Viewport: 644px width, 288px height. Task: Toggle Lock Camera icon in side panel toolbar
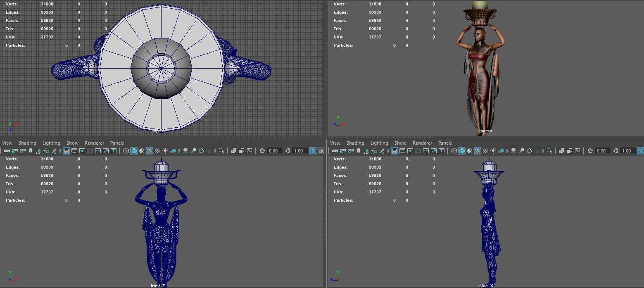342,151
